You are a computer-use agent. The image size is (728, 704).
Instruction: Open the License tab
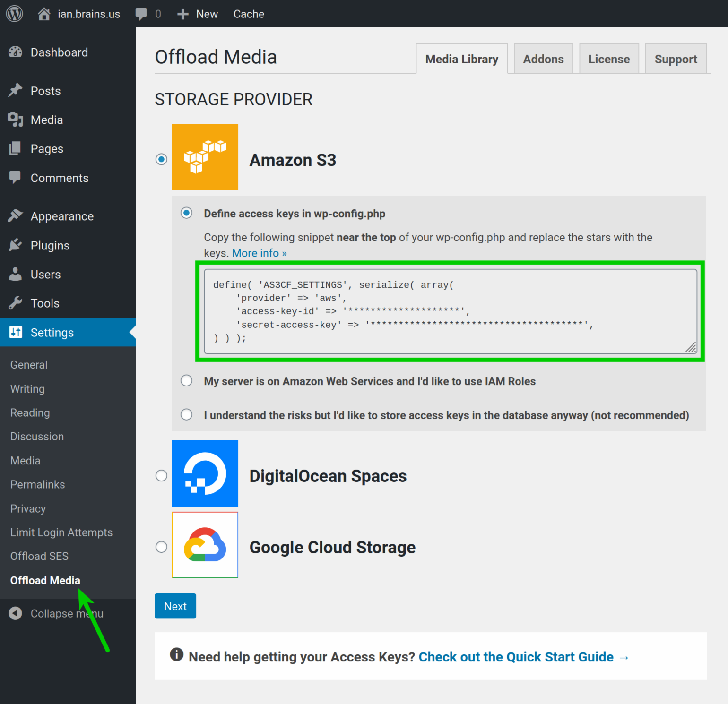pos(609,59)
